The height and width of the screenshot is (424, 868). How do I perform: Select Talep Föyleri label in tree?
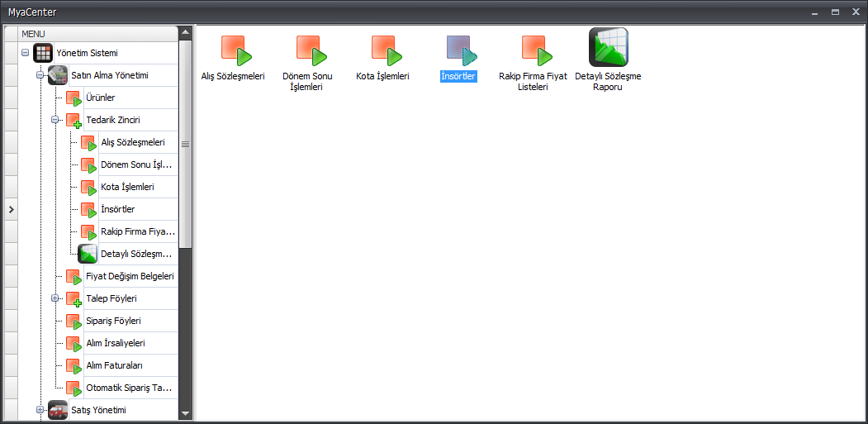111,298
